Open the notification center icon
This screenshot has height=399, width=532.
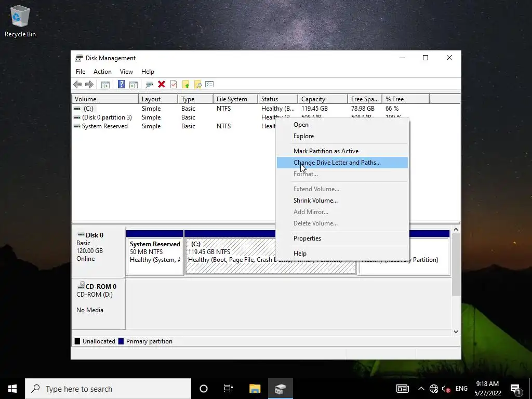516,389
